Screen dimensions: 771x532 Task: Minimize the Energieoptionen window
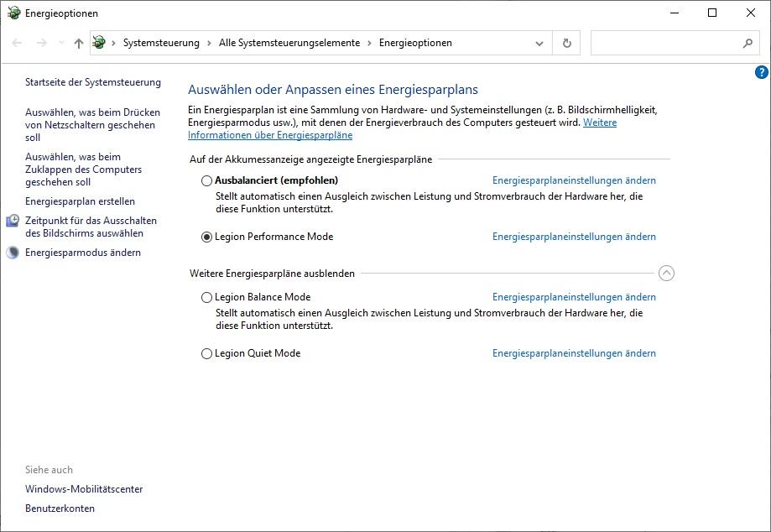tap(675, 13)
